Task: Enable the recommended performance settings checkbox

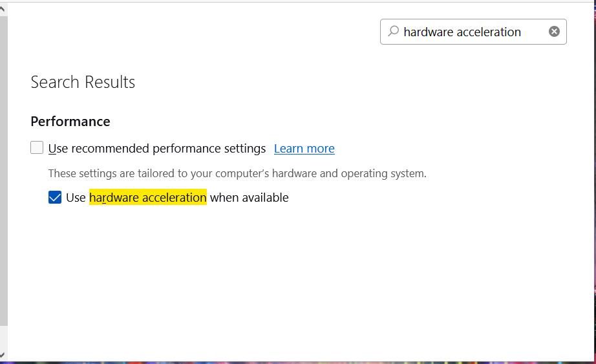Action: tap(37, 148)
